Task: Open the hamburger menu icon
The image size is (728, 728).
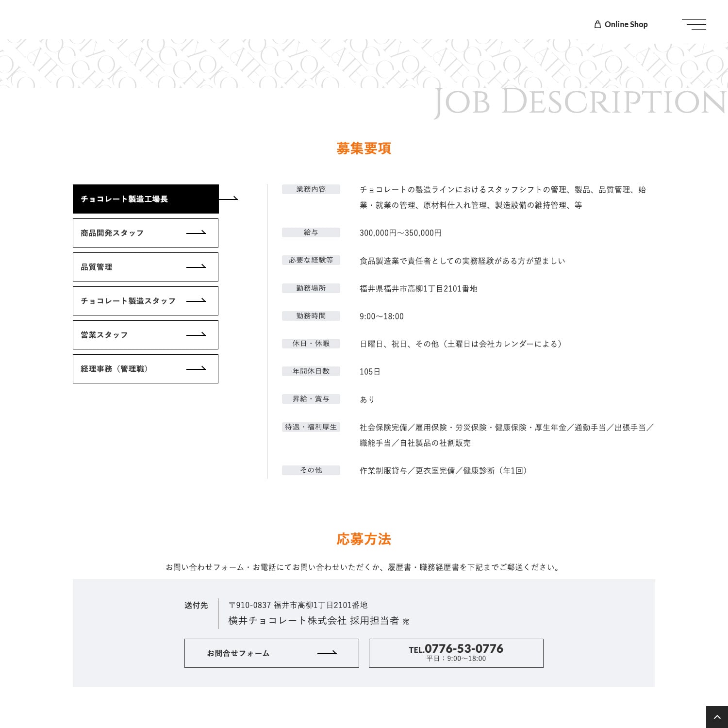Action: pos(694,24)
